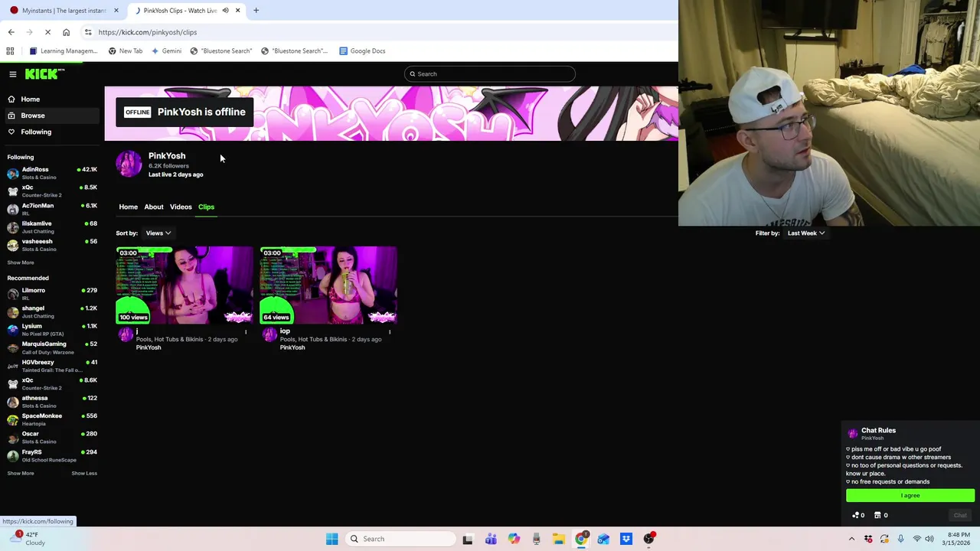The image size is (980, 551).
Task: Show less recommended channels
Action: coord(84,473)
